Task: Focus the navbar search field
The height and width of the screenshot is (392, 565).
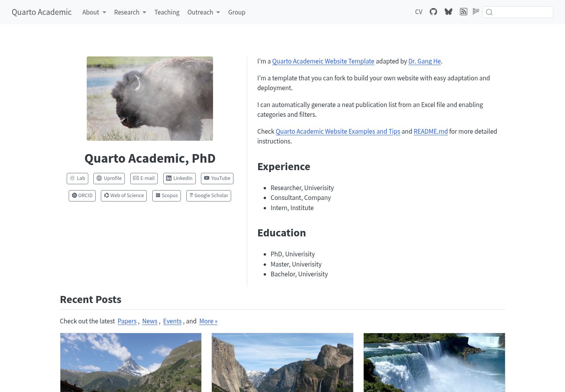Action: 518,12
